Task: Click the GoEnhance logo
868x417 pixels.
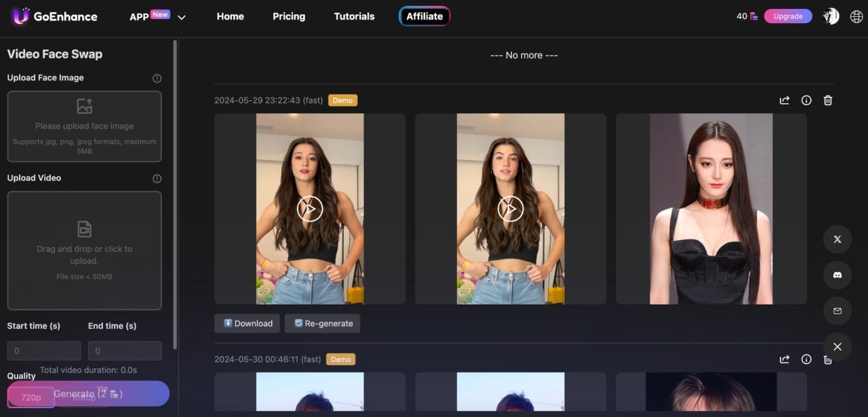Action: pos(54,16)
